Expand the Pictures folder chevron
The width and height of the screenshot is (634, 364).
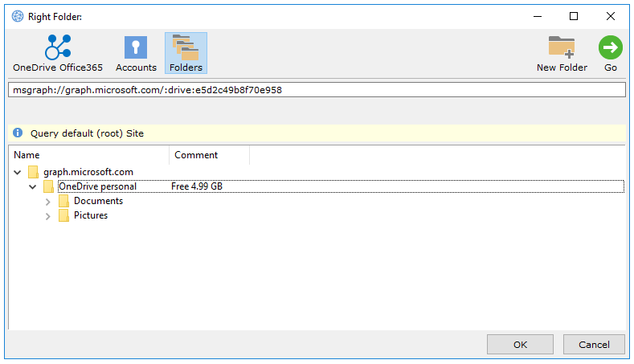pyautogui.click(x=48, y=215)
